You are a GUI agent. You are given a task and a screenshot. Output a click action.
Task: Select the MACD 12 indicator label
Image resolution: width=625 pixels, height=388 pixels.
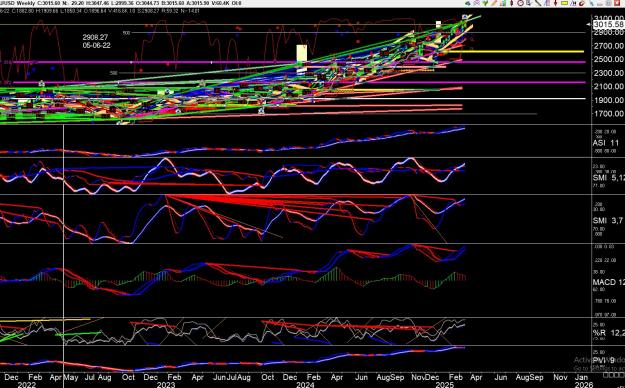pos(609,282)
